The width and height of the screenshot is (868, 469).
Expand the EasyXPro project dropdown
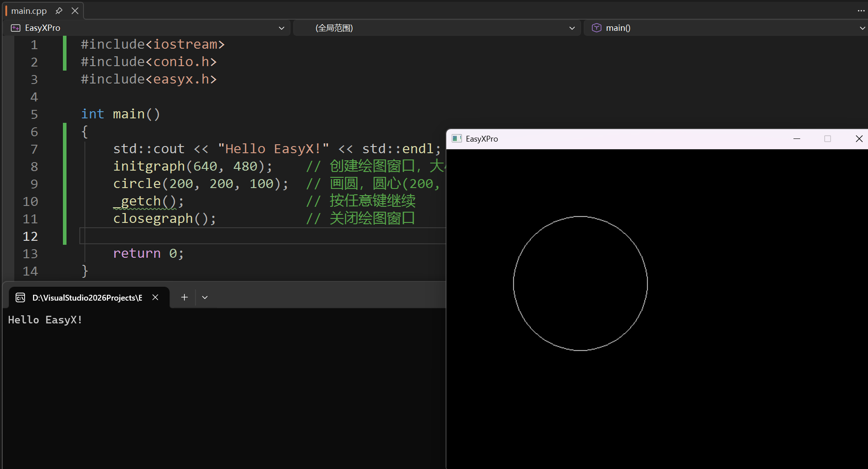tap(282, 28)
